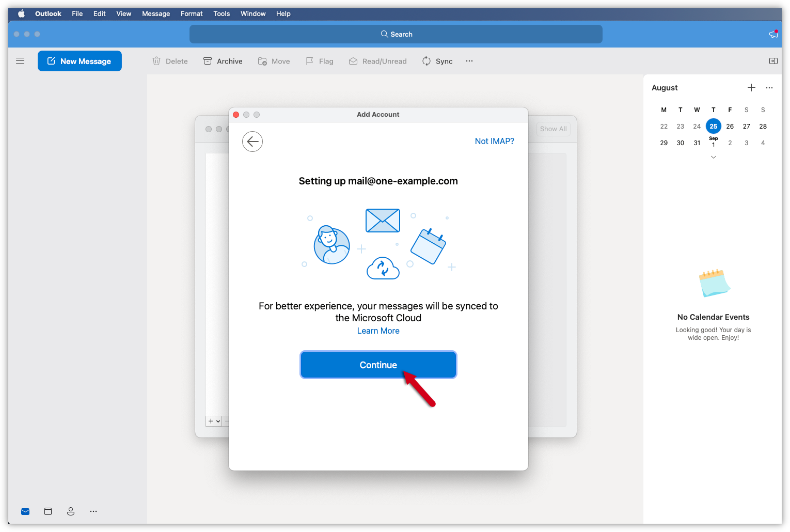790x532 pixels.
Task: Click the Search field
Action: (x=396, y=34)
